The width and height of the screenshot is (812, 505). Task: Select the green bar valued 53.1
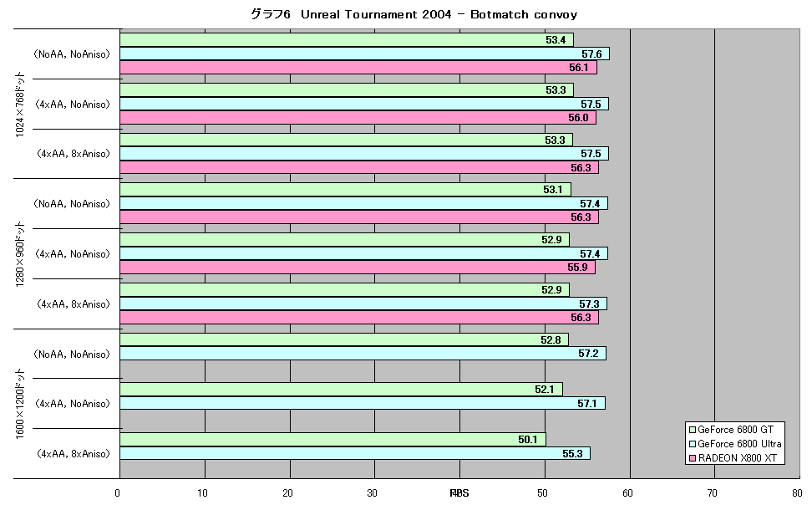[345, 190]
